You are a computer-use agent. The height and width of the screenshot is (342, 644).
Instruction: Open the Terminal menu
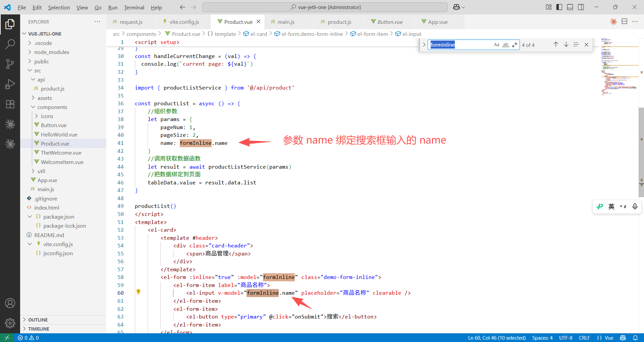[x=134, y=7]
